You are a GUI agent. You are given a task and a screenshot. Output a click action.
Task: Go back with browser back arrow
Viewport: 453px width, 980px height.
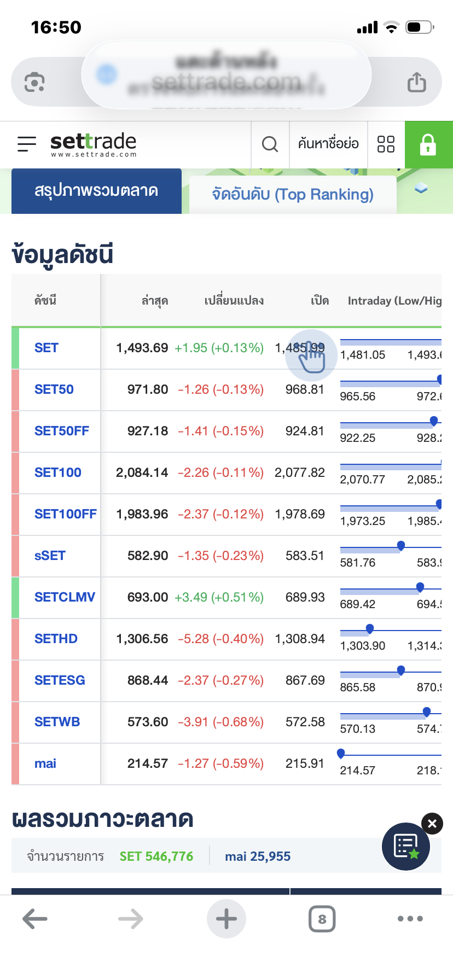click(x=35, y=919)
